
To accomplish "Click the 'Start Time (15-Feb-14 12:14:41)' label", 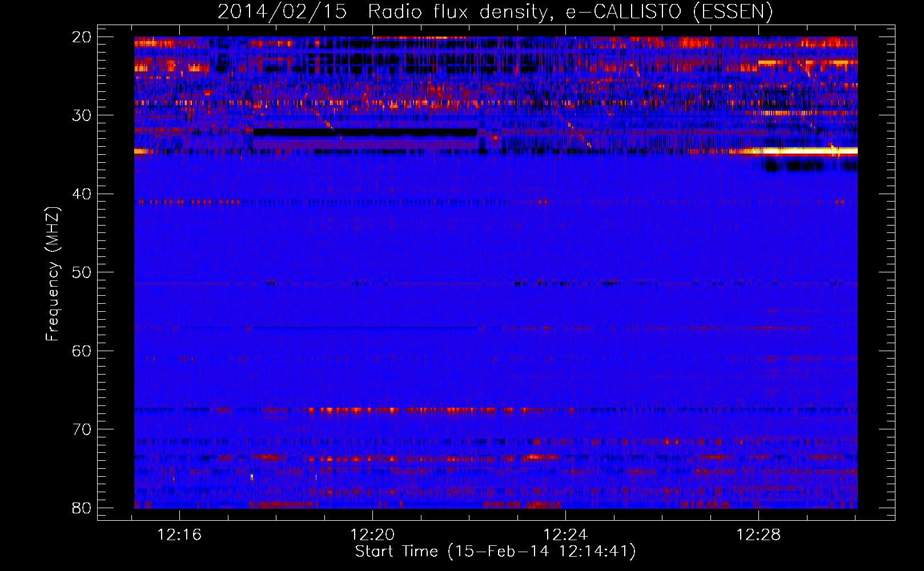I will point(495,552).
